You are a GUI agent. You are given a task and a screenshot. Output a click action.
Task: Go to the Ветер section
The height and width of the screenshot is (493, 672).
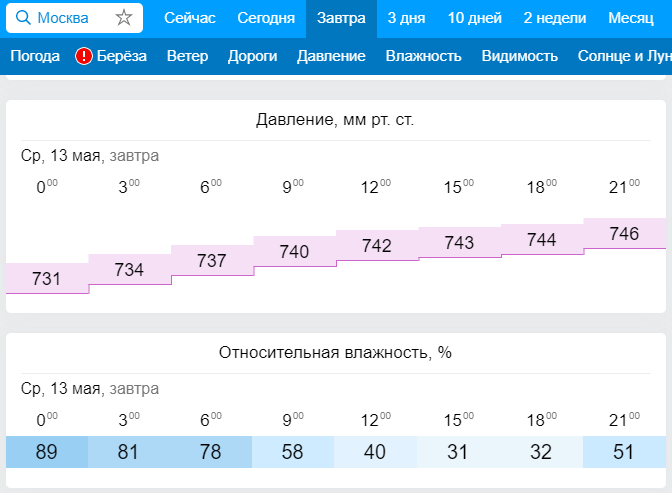[188, 56]
